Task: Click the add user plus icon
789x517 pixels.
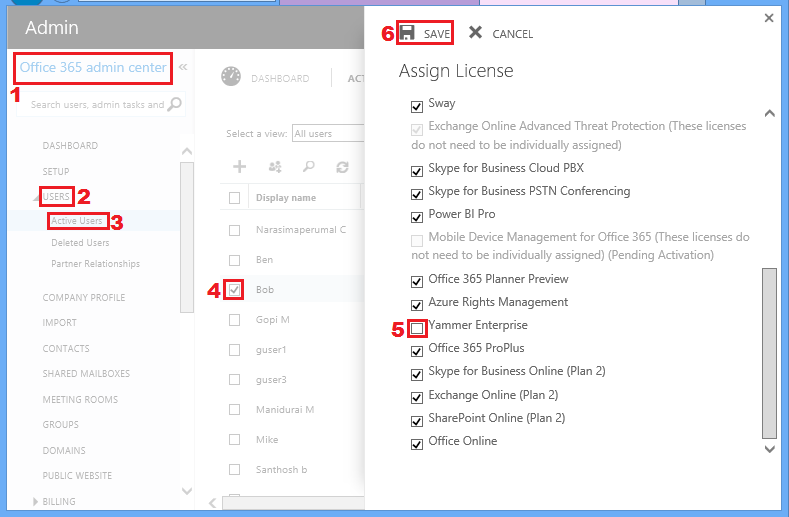Action: click(x=240, y=167)
